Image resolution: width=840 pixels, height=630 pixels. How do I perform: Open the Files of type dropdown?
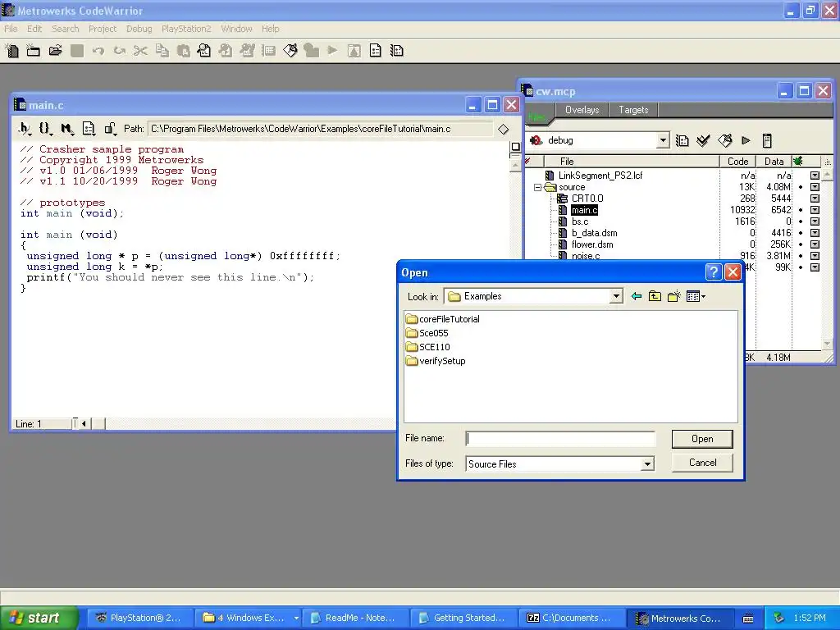(647, 464)
